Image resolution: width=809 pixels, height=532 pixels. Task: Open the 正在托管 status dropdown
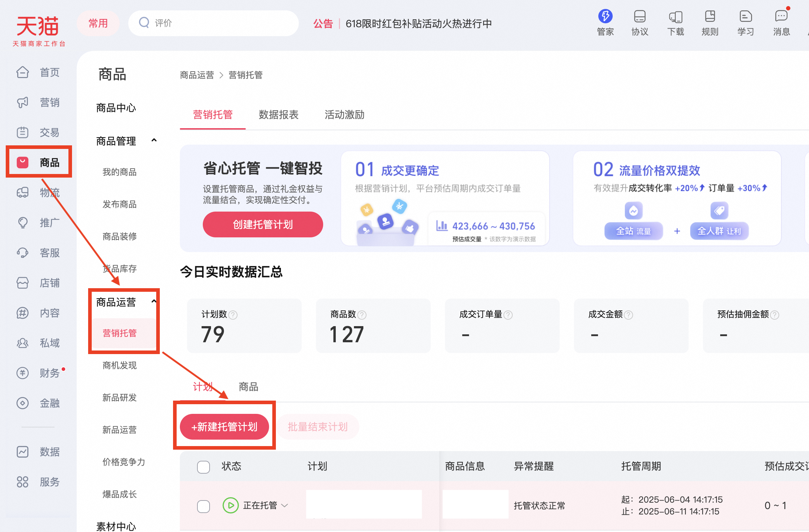[285, 505]
